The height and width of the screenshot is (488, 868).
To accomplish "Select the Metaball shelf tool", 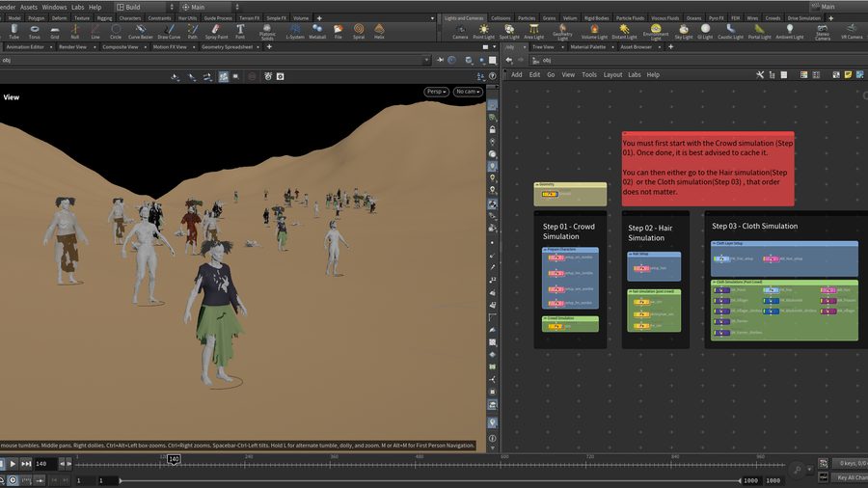I will [x=317, y=31].
